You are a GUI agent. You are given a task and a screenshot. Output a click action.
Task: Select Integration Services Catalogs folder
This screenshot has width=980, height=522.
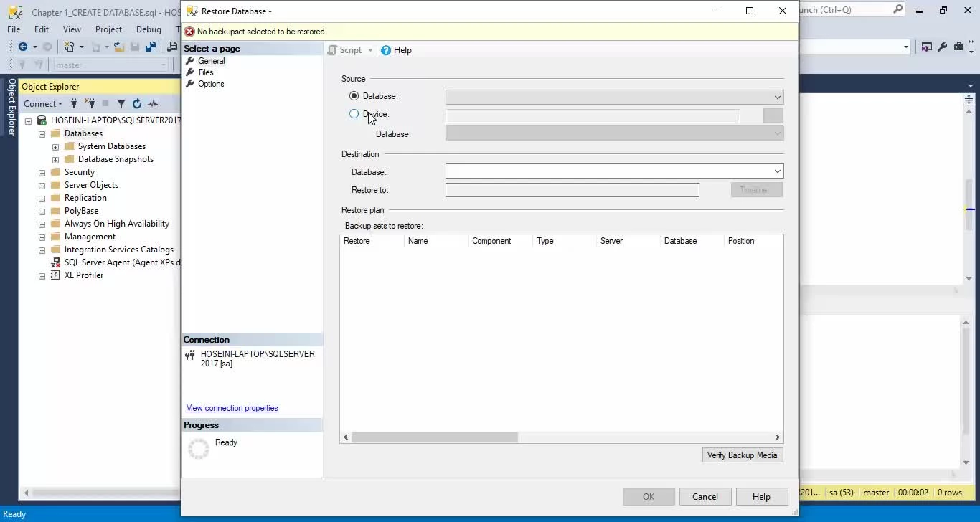tap(118, 250)
